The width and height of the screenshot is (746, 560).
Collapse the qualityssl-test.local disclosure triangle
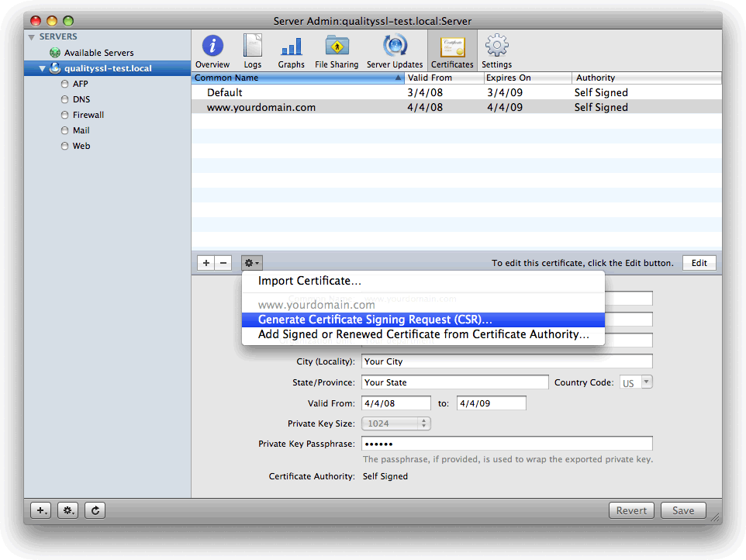[43, 68]
